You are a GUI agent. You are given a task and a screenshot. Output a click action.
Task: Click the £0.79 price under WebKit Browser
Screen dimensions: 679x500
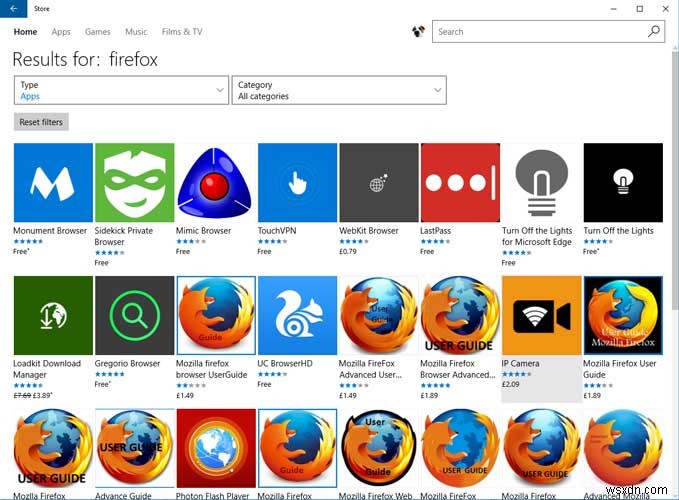(348, 252)
